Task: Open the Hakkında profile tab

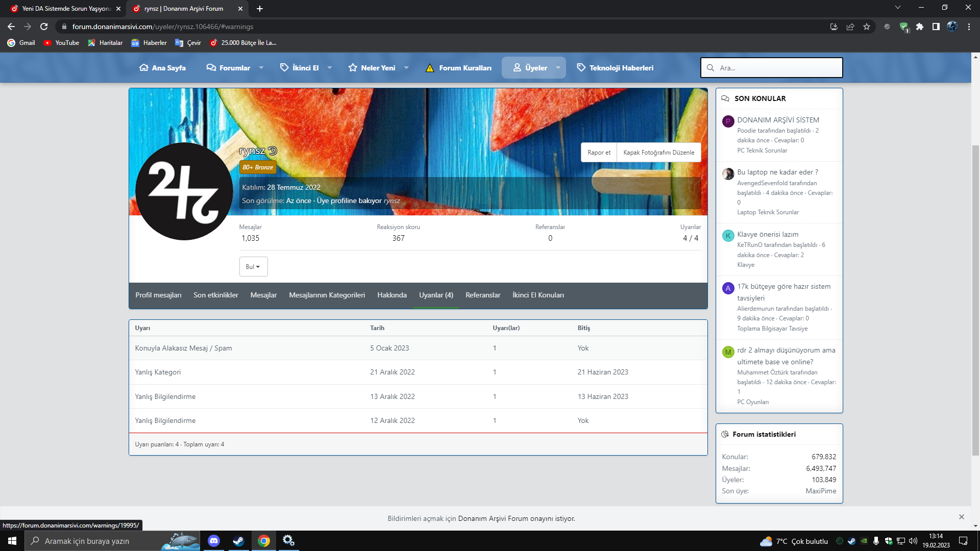Action: click(391, 295)
